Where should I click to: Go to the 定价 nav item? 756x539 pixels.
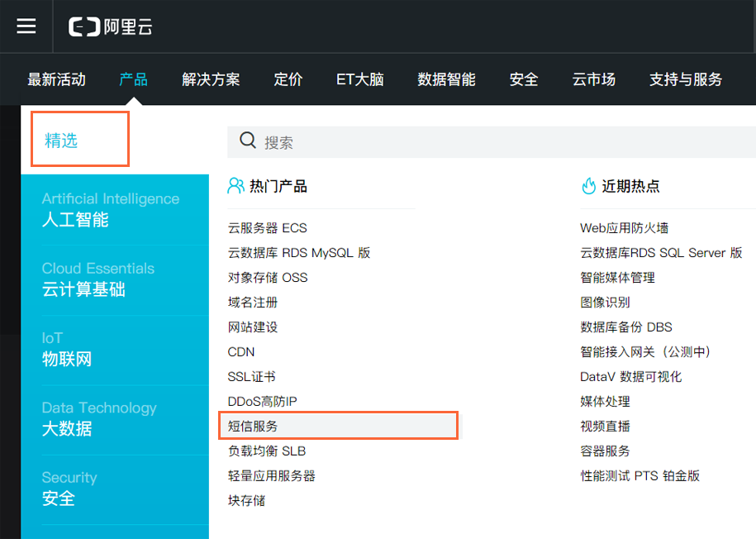288,79
